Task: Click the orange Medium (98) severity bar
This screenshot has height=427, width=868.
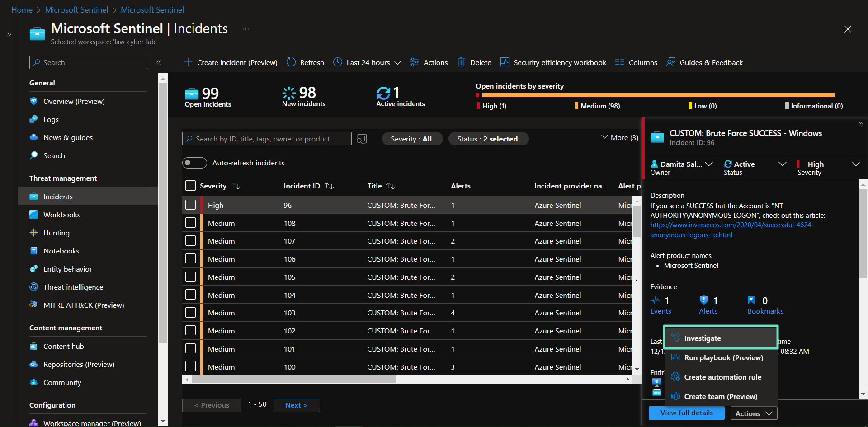Action: click(x=658, y=95)
